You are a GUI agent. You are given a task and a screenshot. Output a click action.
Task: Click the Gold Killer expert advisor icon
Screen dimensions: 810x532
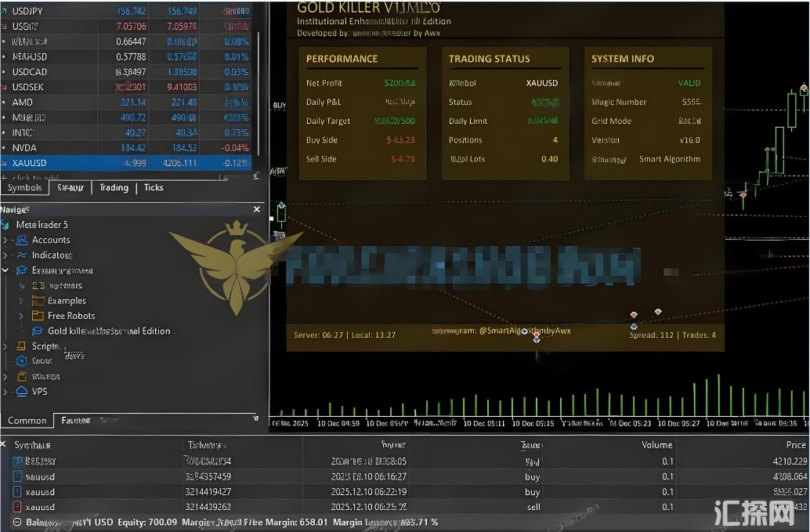click(37, 331)
